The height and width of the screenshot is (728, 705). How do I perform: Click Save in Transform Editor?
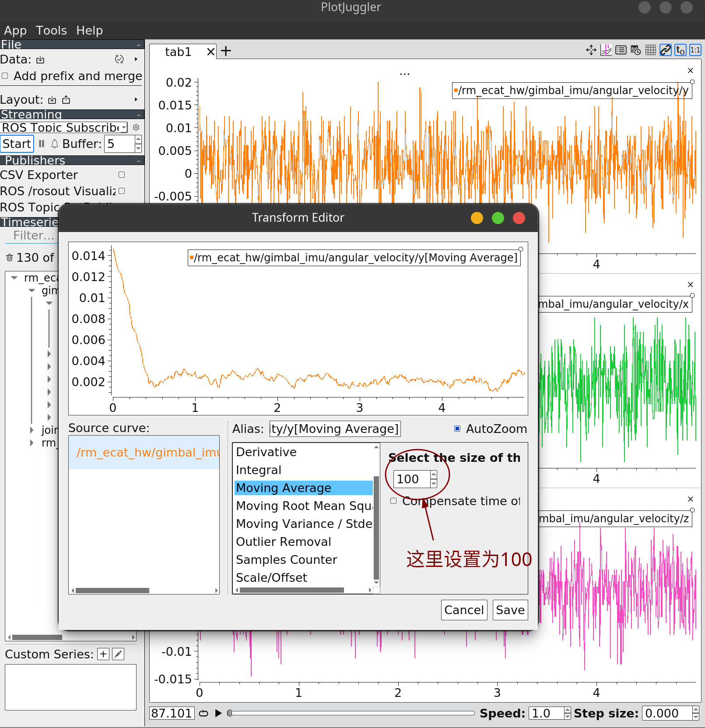(510, 610)
